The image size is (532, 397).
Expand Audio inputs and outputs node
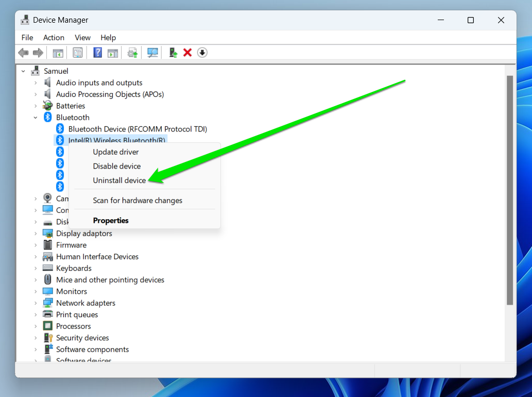click(36, 82)
